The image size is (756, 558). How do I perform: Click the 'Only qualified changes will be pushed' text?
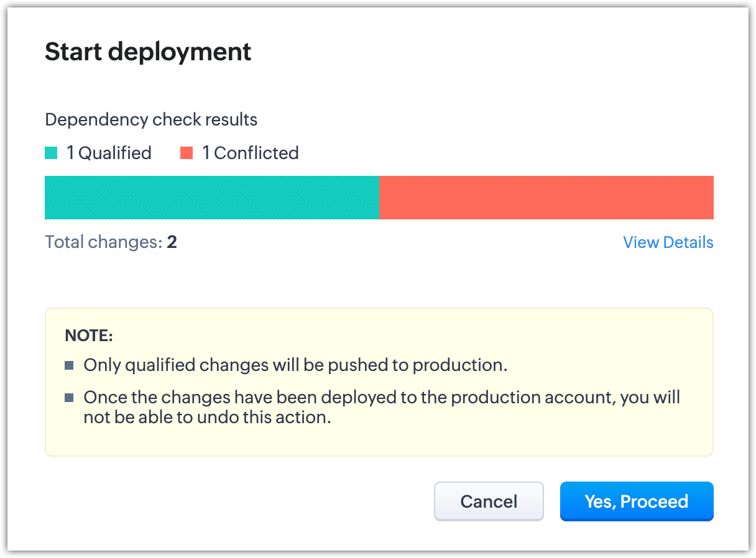(295, 365)
